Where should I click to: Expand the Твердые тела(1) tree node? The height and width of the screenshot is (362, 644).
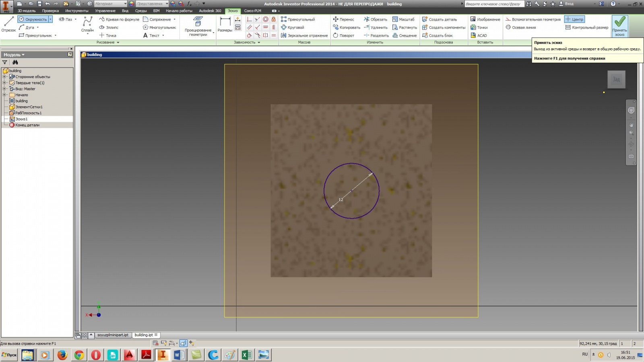(x=4, y=82)
